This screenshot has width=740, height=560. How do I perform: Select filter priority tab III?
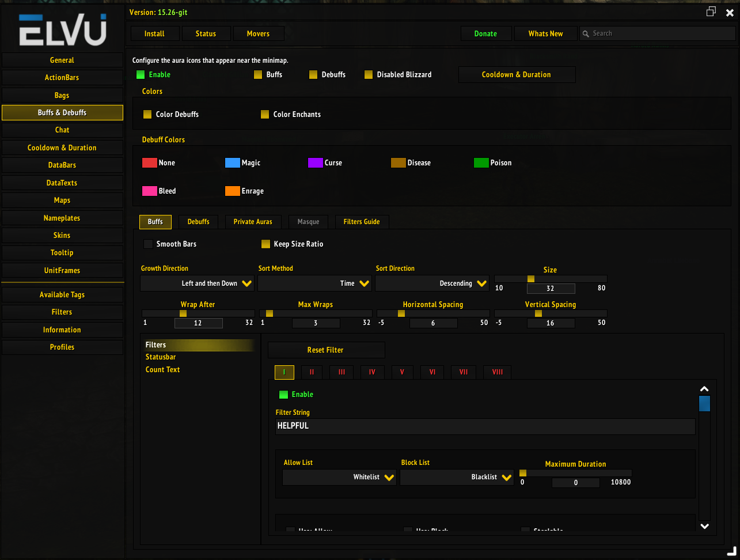(x=341, y=372)
